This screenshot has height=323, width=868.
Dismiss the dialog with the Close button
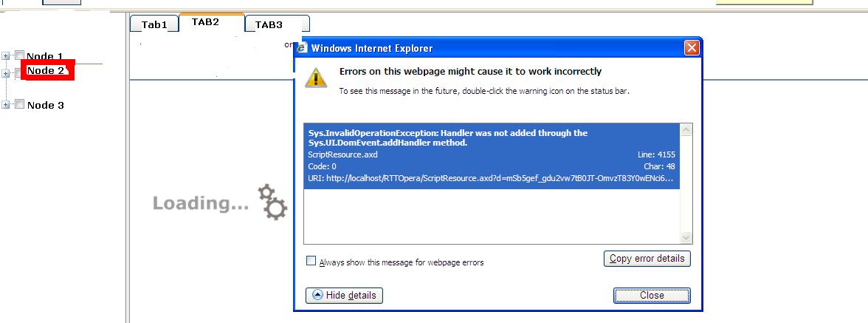pos(652,295)
